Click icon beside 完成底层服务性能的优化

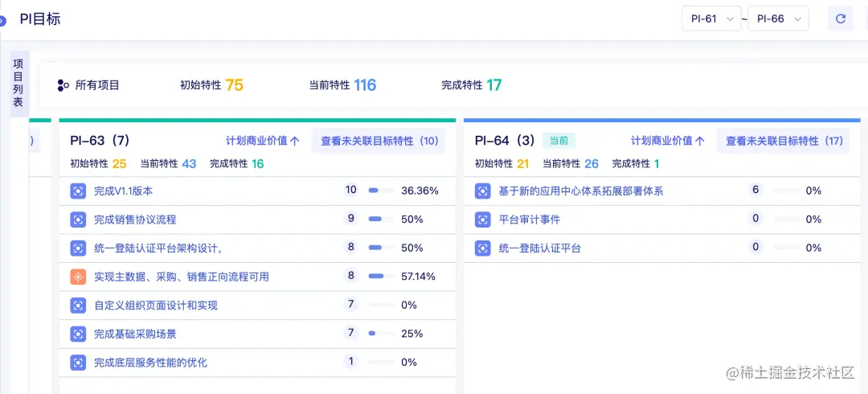(78, 363)
